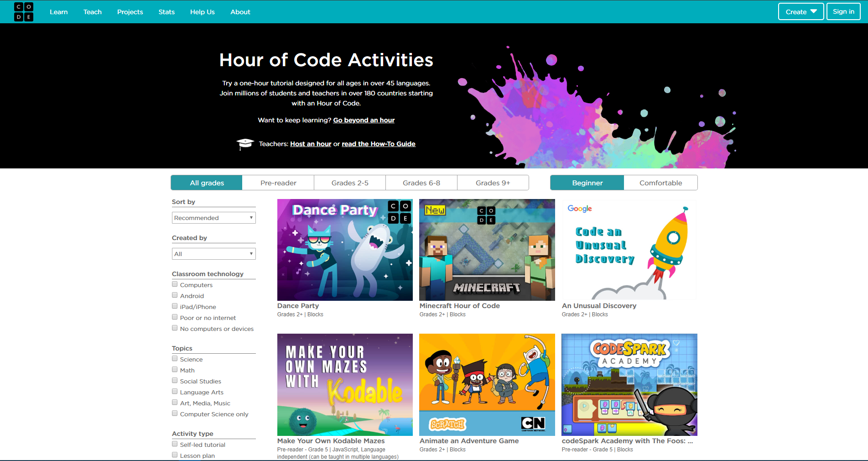Click the Code.org logo icon
This screenshot has width=868, height=461.
(x=24, y=12)
